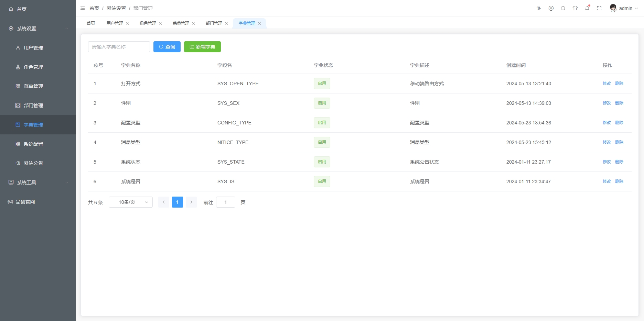Open 系统公告 in the sidebar
Screen dimensions: 644x321
(x=33, y=163)
